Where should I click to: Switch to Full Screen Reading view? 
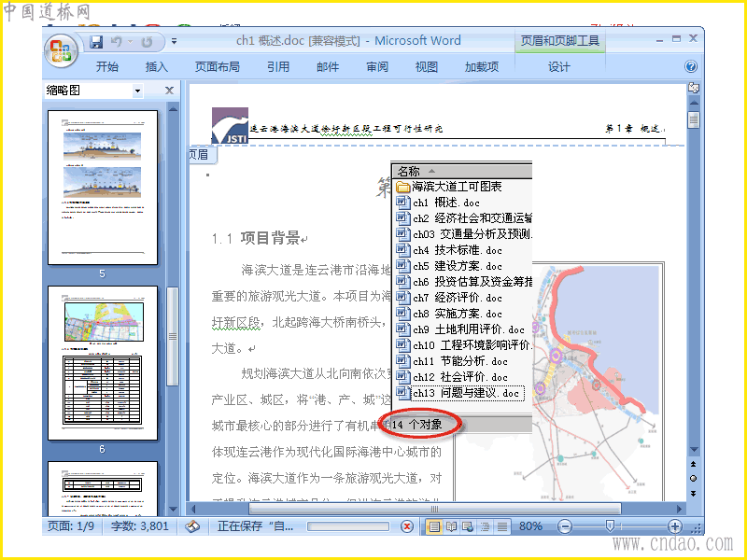pos(451,526)
